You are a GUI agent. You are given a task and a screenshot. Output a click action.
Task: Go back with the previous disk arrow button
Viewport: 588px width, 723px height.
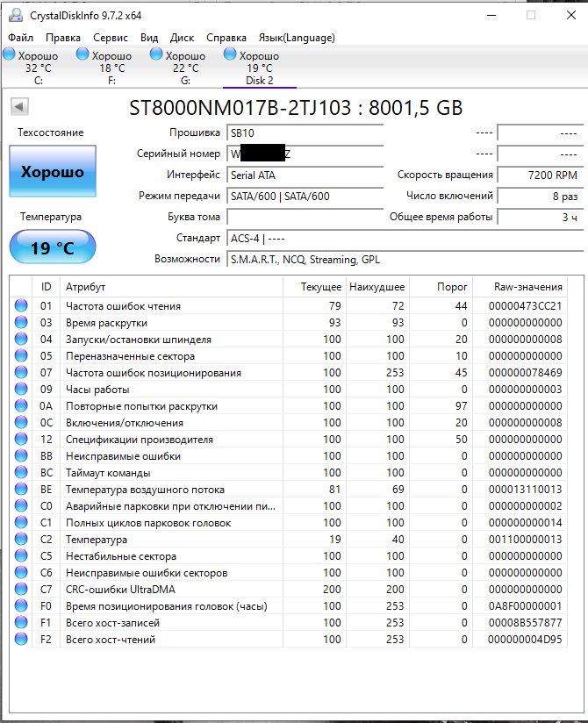(x=20, y=107)
